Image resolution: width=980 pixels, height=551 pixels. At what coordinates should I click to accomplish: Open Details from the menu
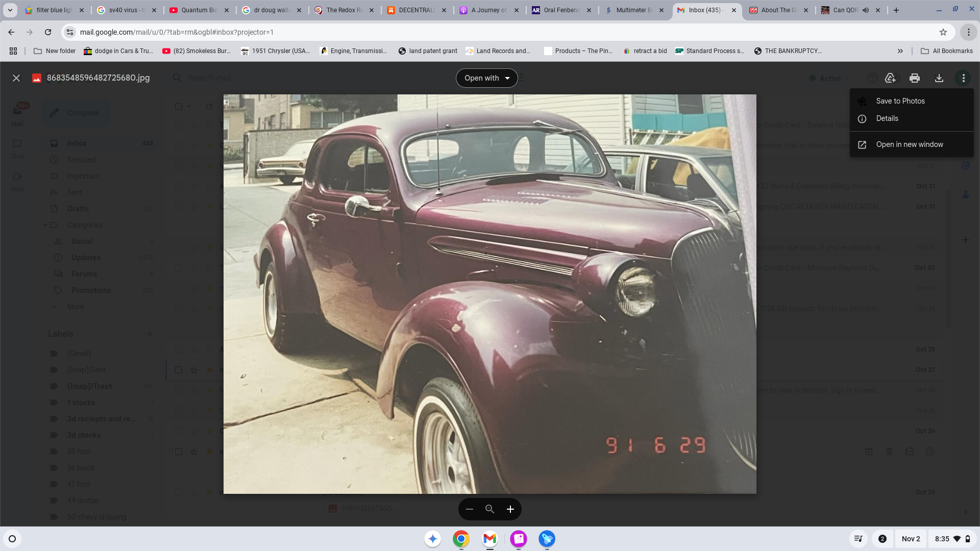(912, 118)
